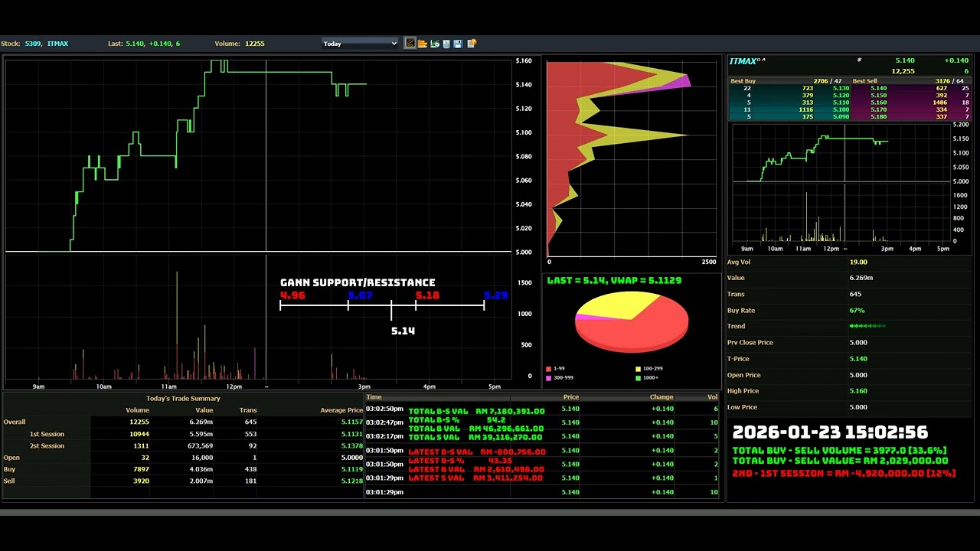The height and width of the screenshot is (551, 980).
Task: Click the 03:02:47pm trade row
Action: 542,422
